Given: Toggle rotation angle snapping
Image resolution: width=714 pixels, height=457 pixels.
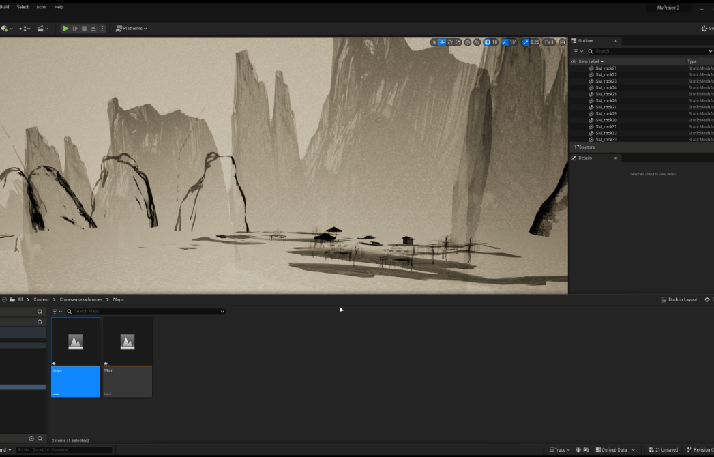Looking at the screenshot, I should coord(505,42).
